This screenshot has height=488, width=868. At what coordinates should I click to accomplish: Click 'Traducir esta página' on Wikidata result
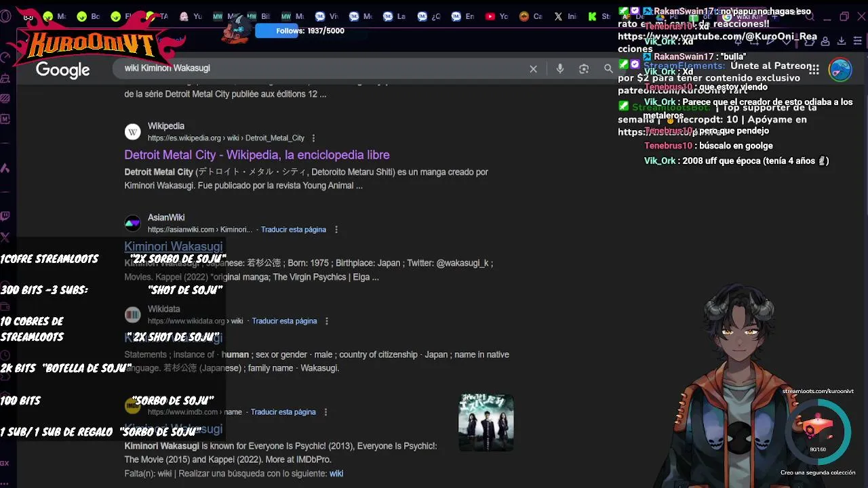tap(285, 321)
